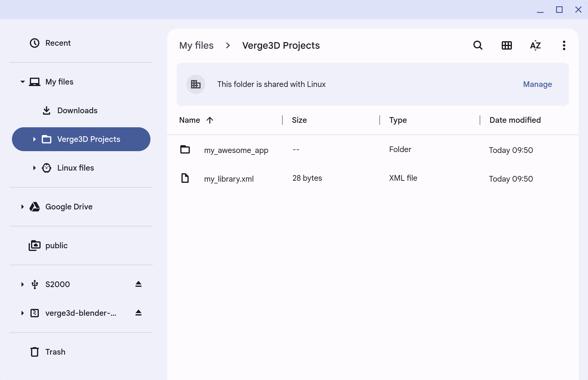Click the 28 bytes size cell
This screenshot has height=380, width=588.
[x=307, y=178]
